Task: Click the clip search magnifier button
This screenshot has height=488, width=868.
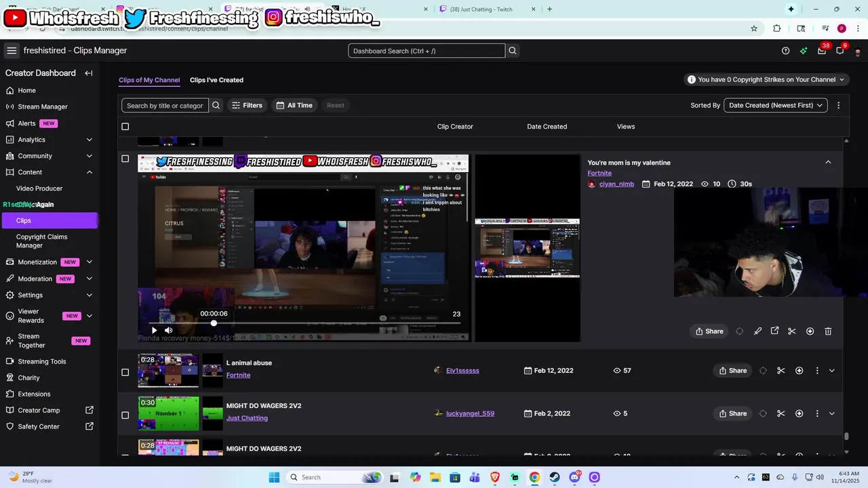Action: click(216, 105)
